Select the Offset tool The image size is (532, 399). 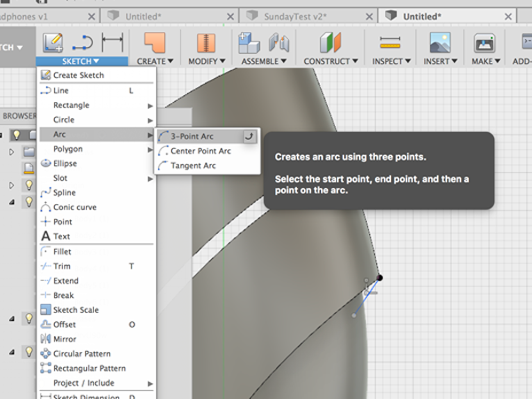tap(97, 325)
